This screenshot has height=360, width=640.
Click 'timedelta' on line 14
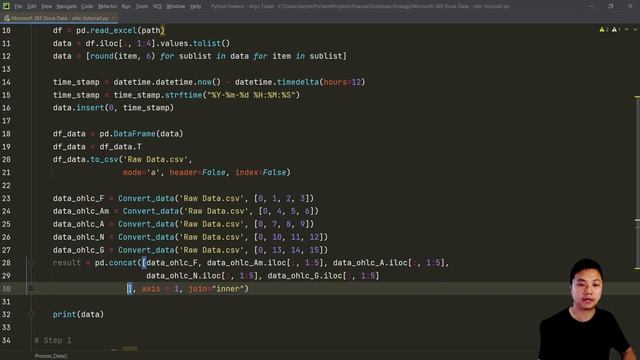[298, 82]
